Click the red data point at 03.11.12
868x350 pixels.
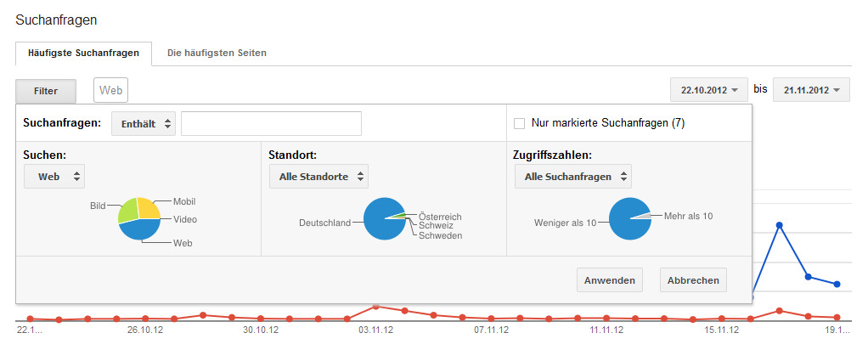(x=376, y=306)
